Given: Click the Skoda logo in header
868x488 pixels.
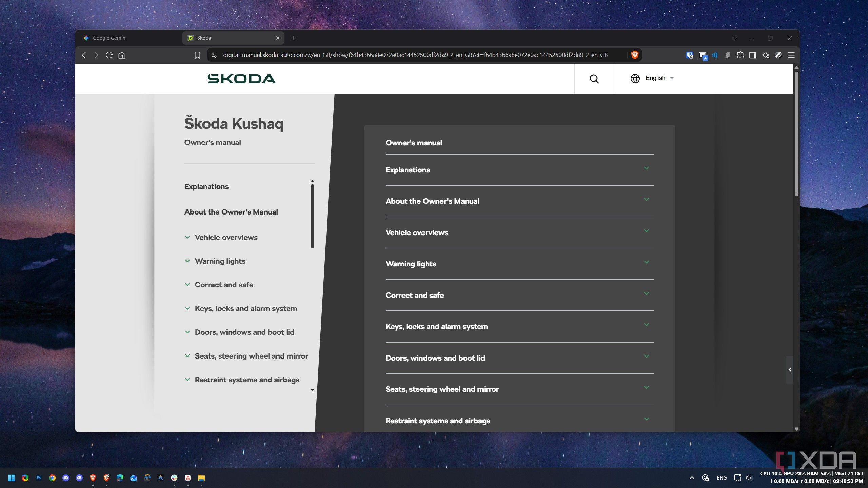Looking at the screenshot, I should (x=241, y=79).
